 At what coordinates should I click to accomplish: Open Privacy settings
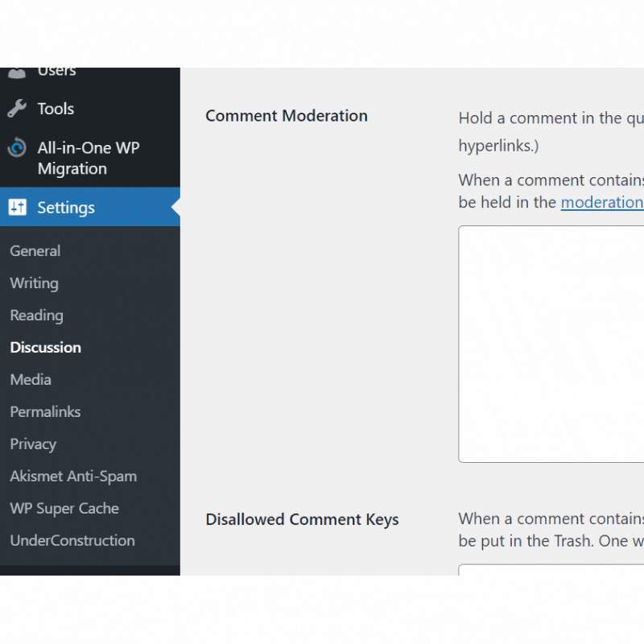point(33,444)
